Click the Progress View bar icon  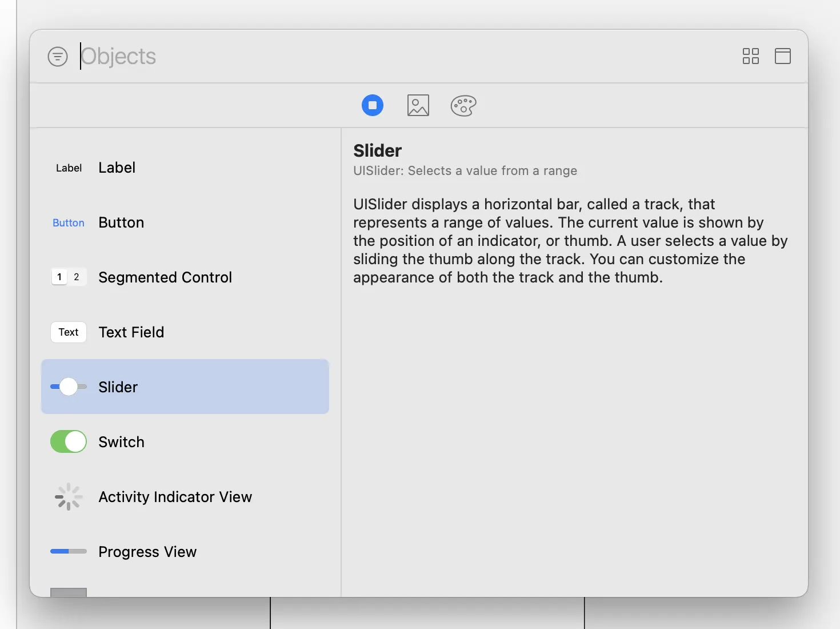(x=69, y=552)
